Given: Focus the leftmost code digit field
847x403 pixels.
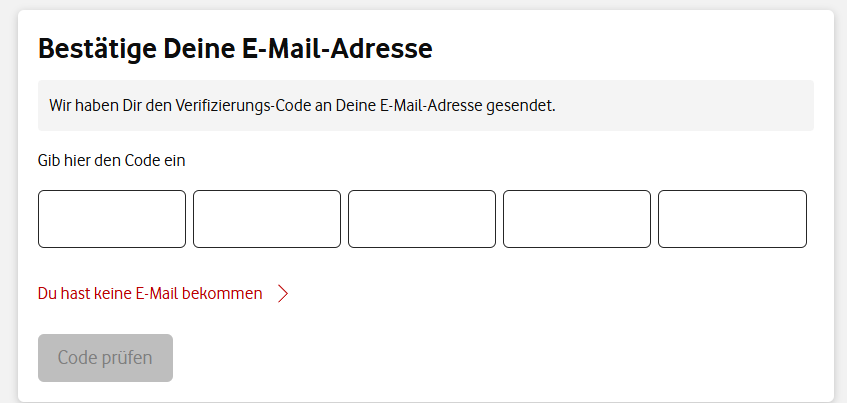Looking at the screenshot, I should click(x=112, y=219).
